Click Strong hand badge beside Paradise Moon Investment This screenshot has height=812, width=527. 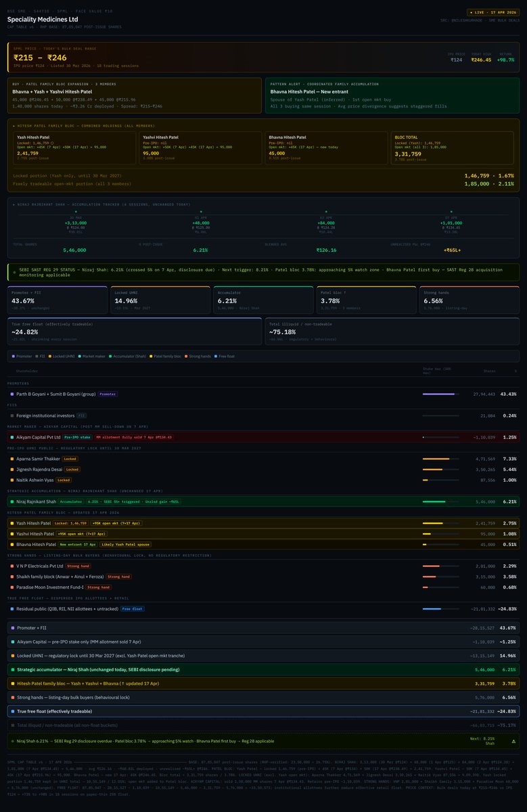tap(98, 587)
